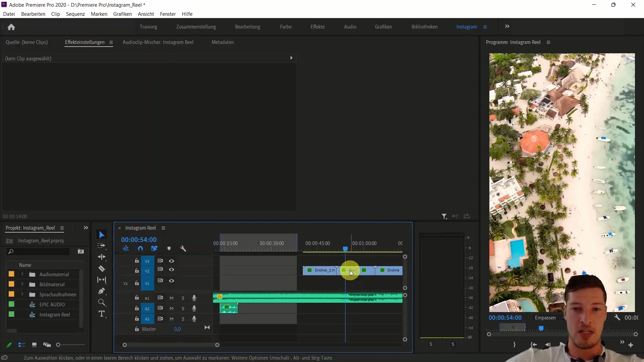Screen dimensions: 644x362
Task: Click the Go to In point button
Action: [533, 345]
